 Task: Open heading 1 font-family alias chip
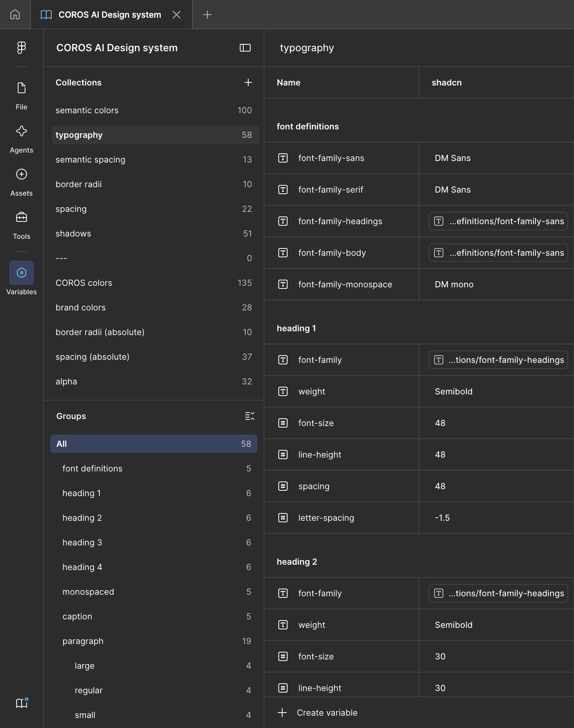tap(498, 360)
